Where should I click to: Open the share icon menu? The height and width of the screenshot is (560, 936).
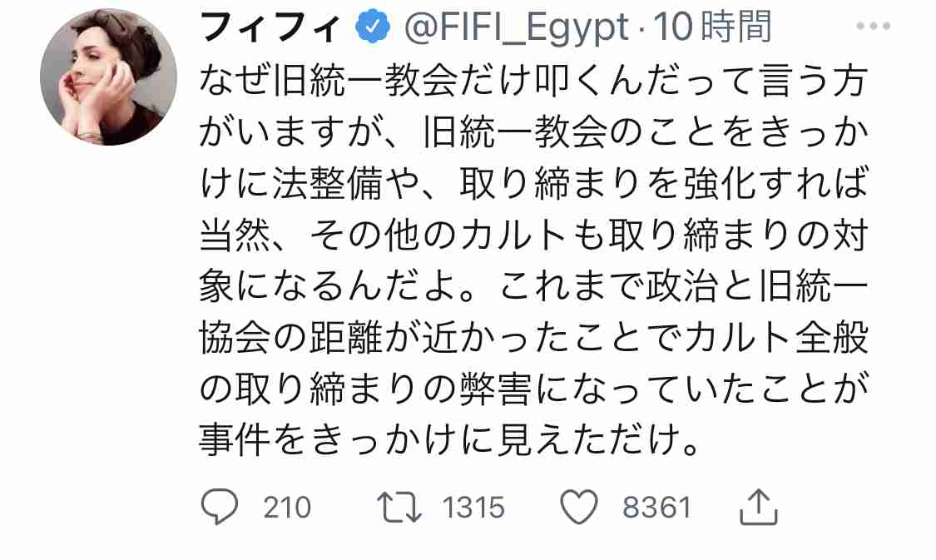pos(757,507)
